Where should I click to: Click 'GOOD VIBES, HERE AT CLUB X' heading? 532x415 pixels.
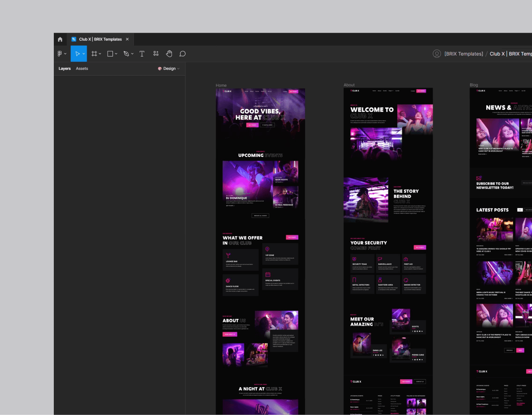click(x=260, y=114)
